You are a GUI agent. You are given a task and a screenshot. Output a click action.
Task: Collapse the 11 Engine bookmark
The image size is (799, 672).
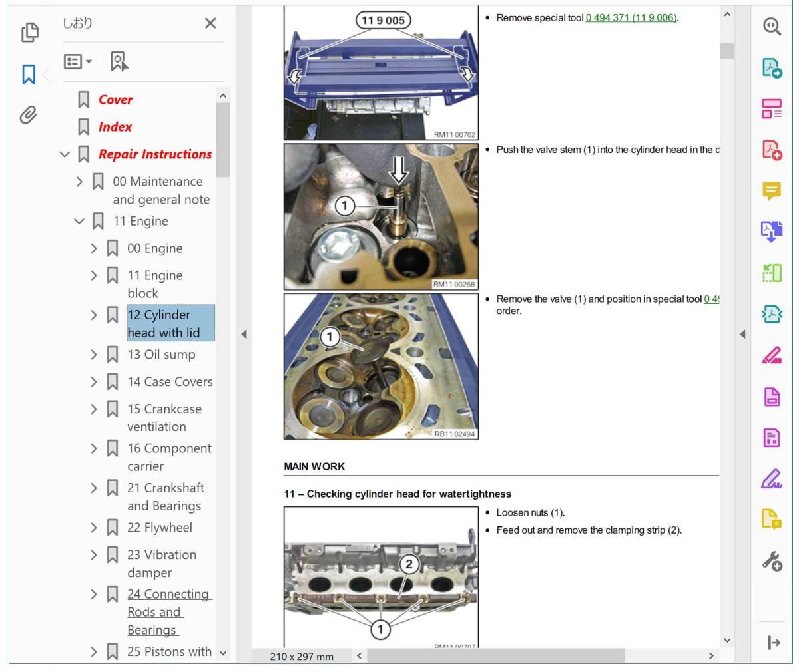(79, 221)
